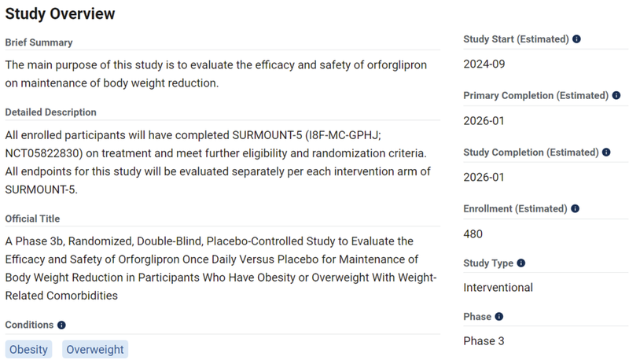Click Study Completion info icon

coord(605,153)
